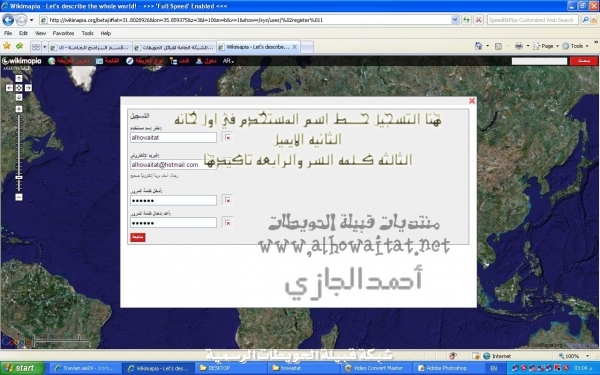This screenshot has height=375, width=600.
Task: Click the red submit button in form
Action: pos(138,237)
